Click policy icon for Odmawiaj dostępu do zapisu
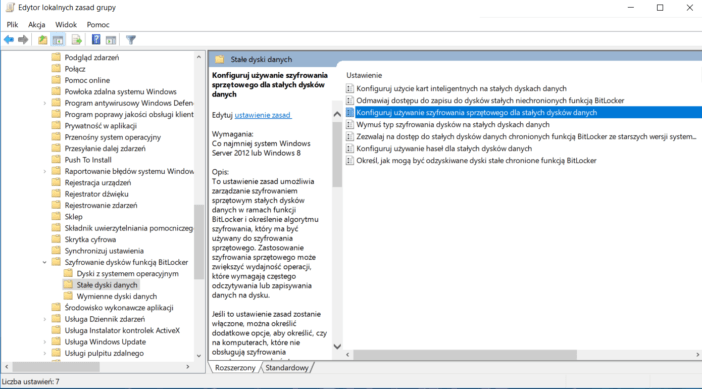The height and width of the screenshot is (389, 702). tap(350, 101)
